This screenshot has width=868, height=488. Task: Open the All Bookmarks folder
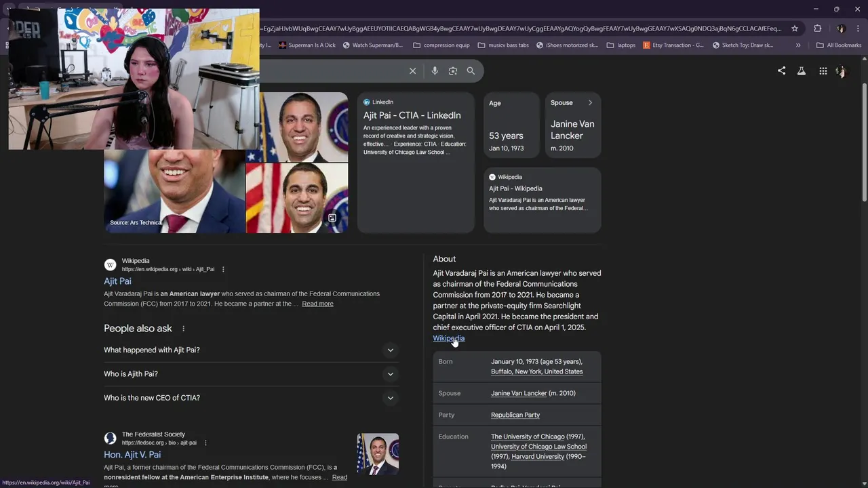click(x=839, y=45)
